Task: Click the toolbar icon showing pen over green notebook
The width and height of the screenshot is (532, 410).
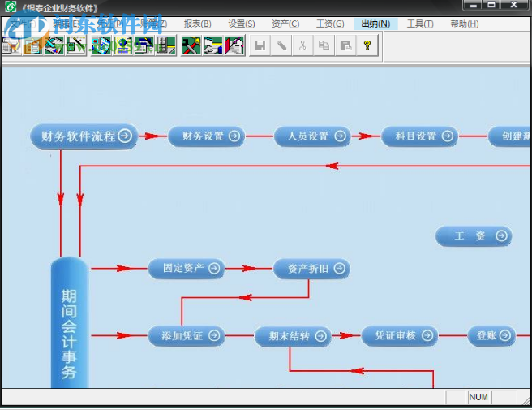Action: click(x=54, y=45)
